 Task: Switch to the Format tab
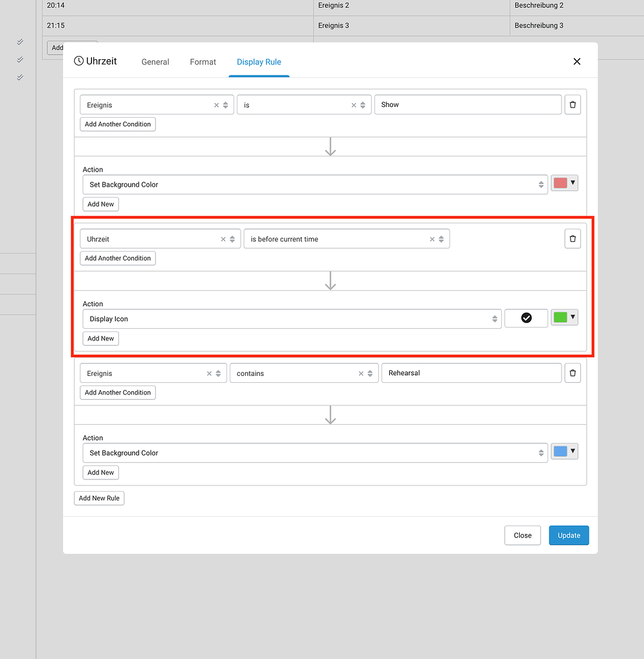[x=203, y=62]
